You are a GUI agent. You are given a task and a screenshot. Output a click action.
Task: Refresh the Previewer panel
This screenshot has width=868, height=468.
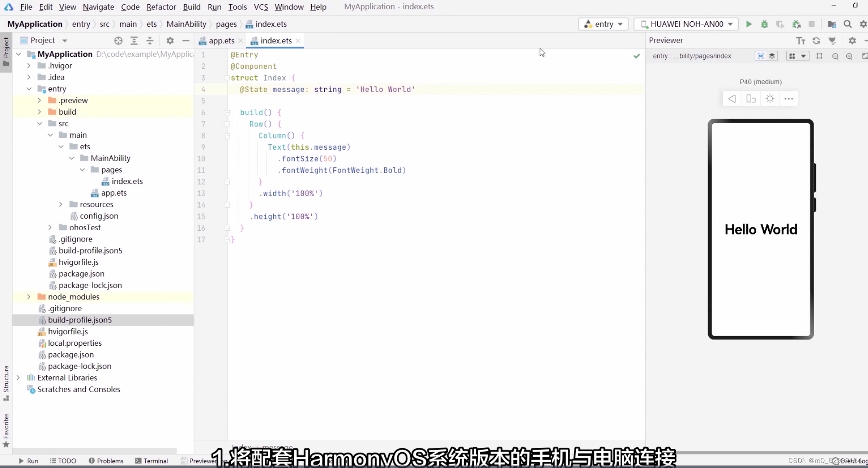pyautogui.click(x=816, y=40)
